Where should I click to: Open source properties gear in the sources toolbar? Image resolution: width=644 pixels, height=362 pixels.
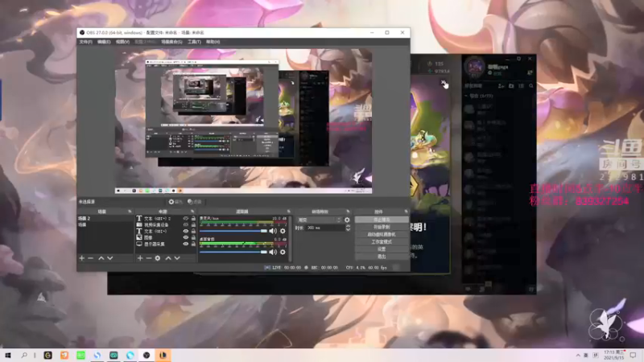tap(158, 258)
